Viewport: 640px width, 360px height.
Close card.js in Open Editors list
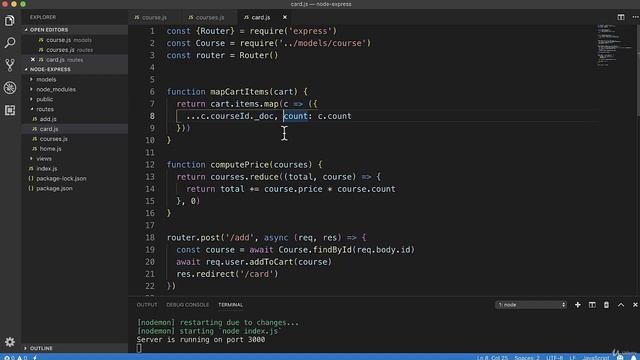(33, 60)
